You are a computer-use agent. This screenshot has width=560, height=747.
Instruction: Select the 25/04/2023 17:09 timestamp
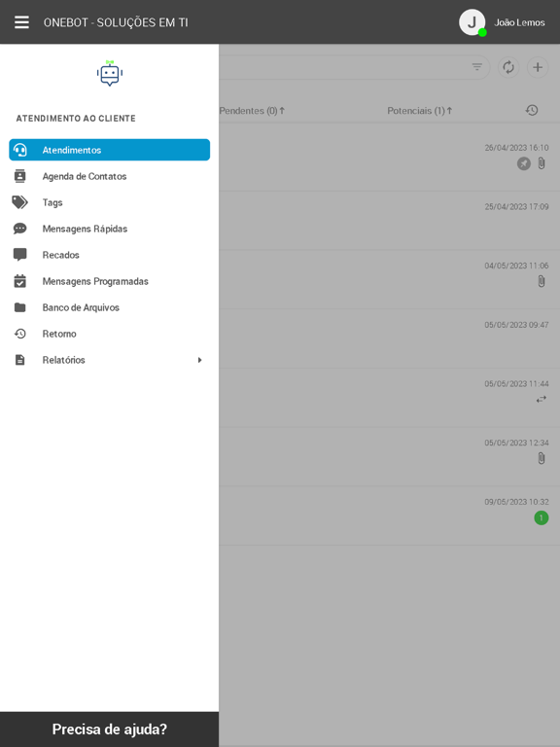(x=516, y=207)
